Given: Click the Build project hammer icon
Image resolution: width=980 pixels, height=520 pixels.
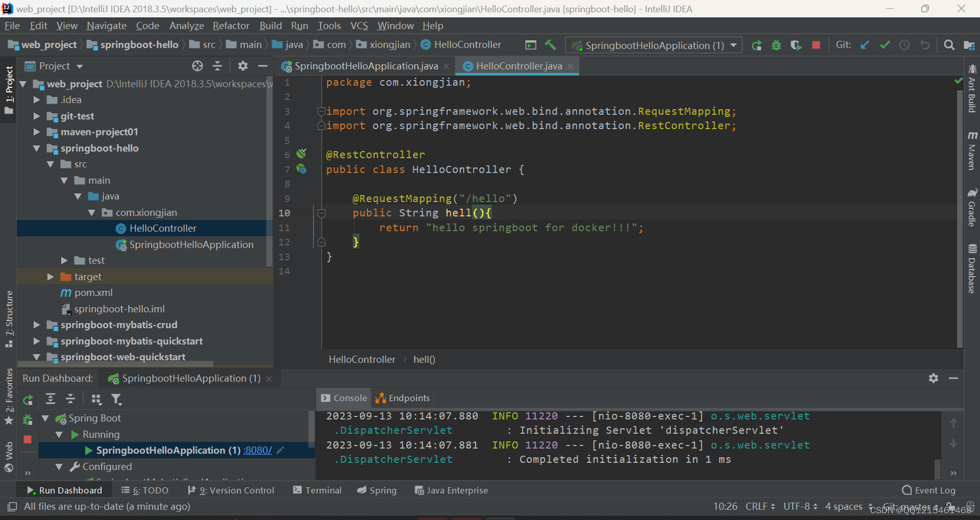Looking at the screenshot, I should pyautogui.click(x=550, y=45).
